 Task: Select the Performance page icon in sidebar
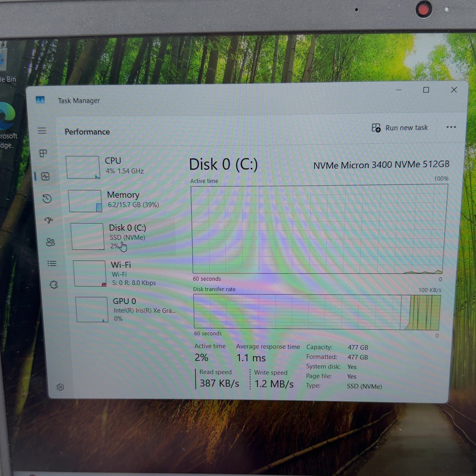[x=46, y=177]
